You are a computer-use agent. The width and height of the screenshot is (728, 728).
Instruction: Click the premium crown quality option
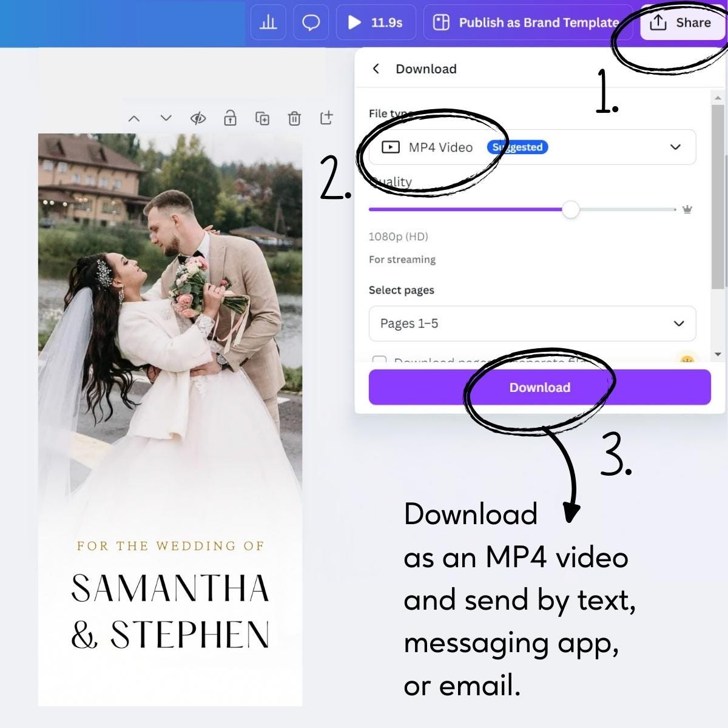click(x=686, y=209)
